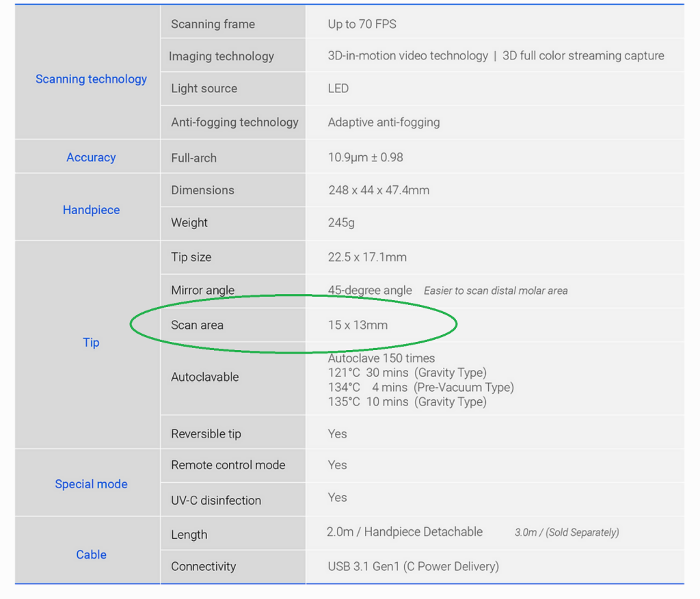
Task: Click the 248 x 44 x 47.4mm dimensions
Action: 379,190
